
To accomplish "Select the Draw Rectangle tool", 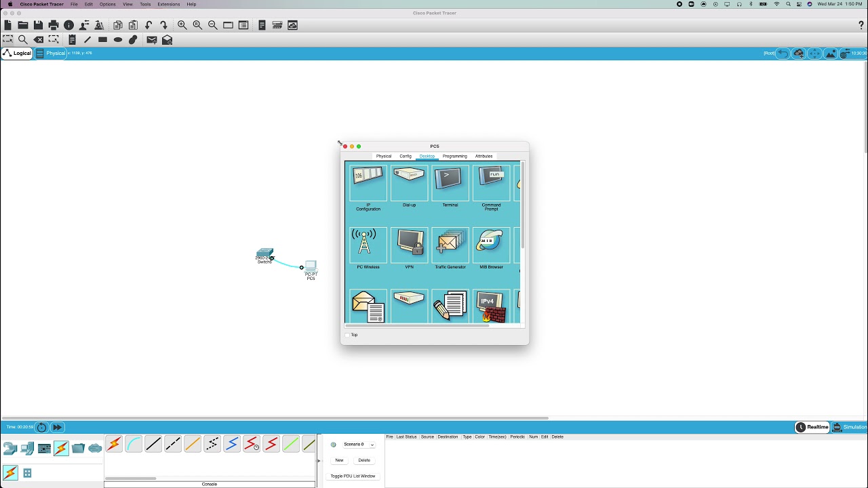I will pyautogui.click(x=102, y=40).
